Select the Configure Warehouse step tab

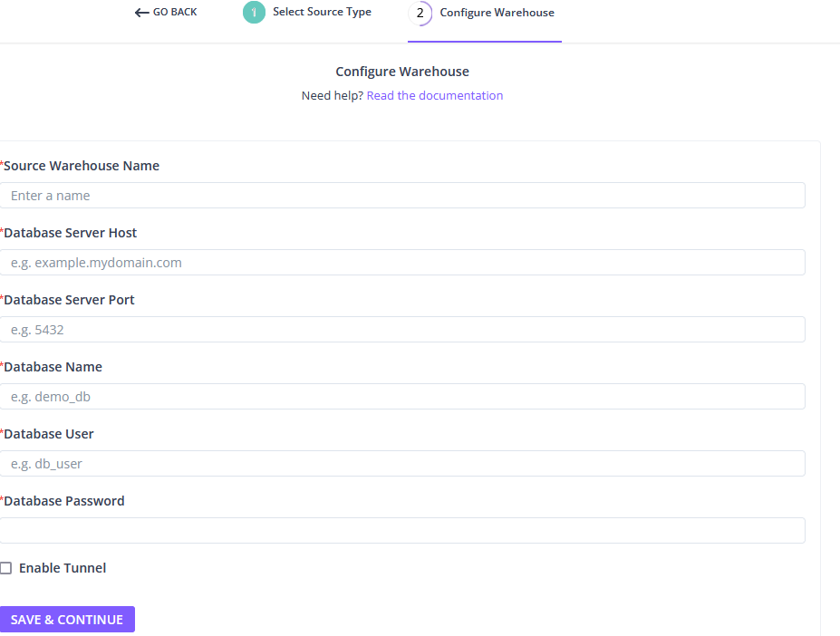pos(497,13)
